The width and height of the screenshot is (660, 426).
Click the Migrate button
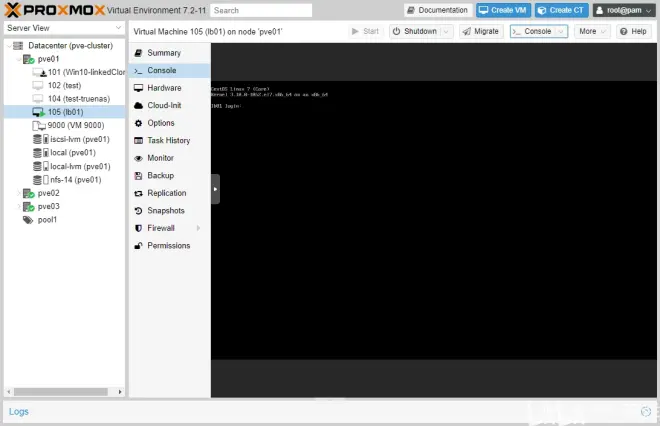[x=481, y=31]
